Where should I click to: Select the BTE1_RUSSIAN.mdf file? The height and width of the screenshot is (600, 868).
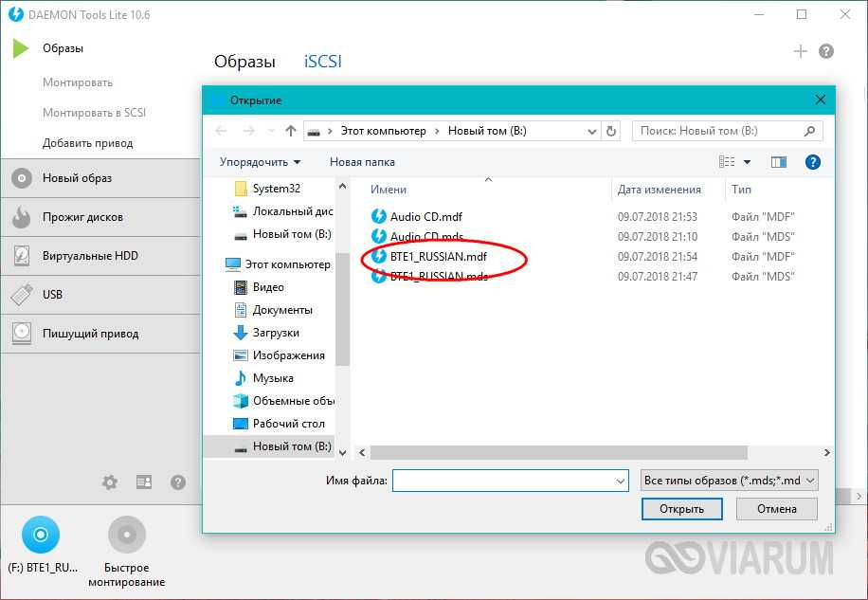(429, 256)
